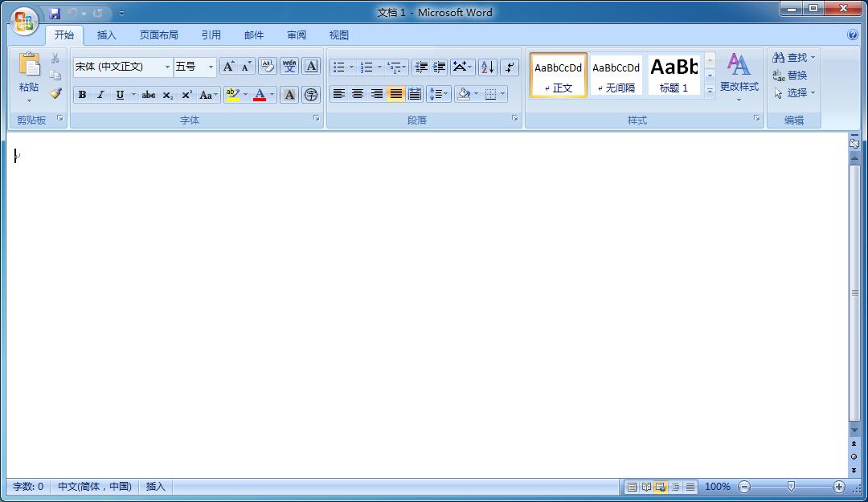Image resolution: width=868 pixels, height=502 pixels.
Task: Open the Office button menu
Action: 24,21
